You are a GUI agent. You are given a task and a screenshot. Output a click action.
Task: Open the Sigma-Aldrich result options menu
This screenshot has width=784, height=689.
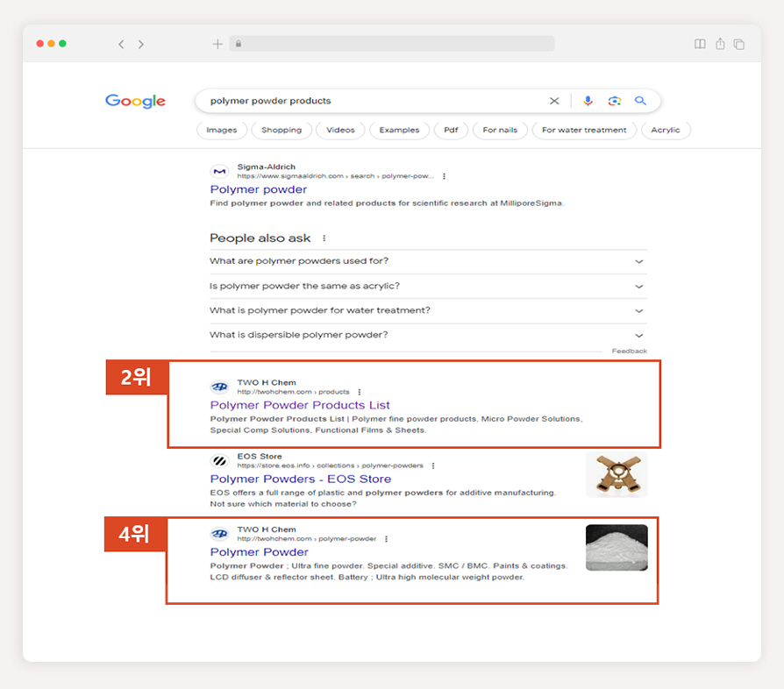coord(444,176)
